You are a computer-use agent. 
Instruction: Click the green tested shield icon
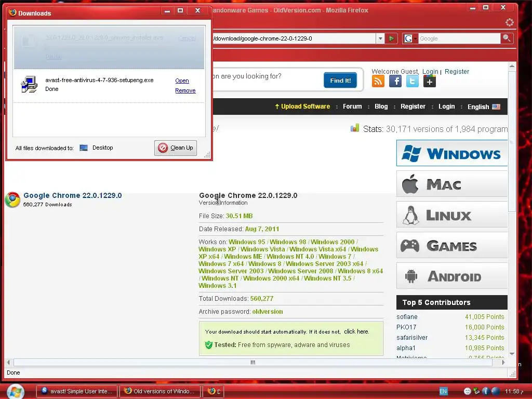click(x=209, y=345)
